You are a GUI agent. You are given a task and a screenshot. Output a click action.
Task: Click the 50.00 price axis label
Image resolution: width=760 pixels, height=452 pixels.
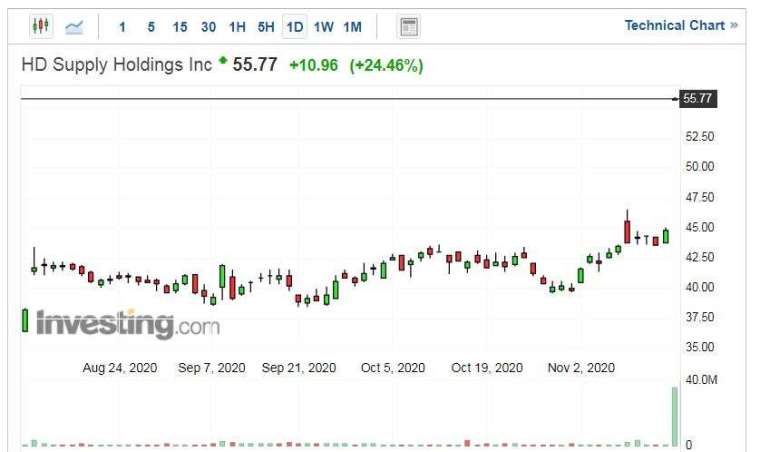click(699, 167)
